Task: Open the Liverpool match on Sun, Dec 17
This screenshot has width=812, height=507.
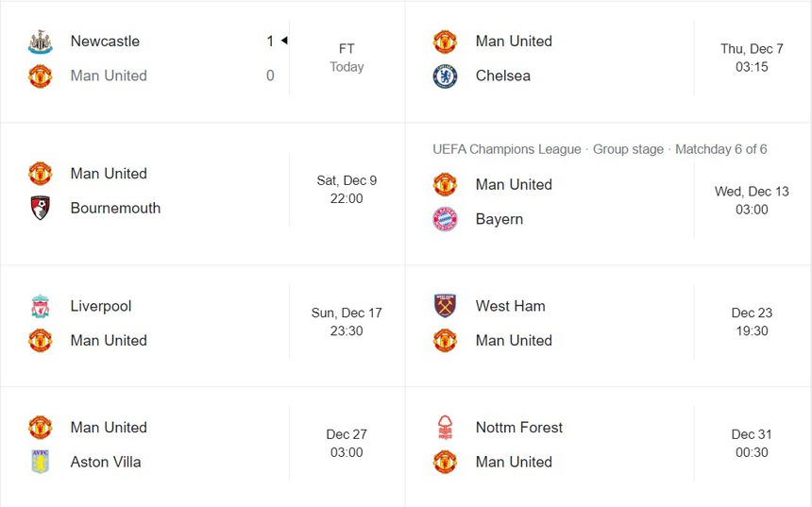Action: (x=347, y=322)
